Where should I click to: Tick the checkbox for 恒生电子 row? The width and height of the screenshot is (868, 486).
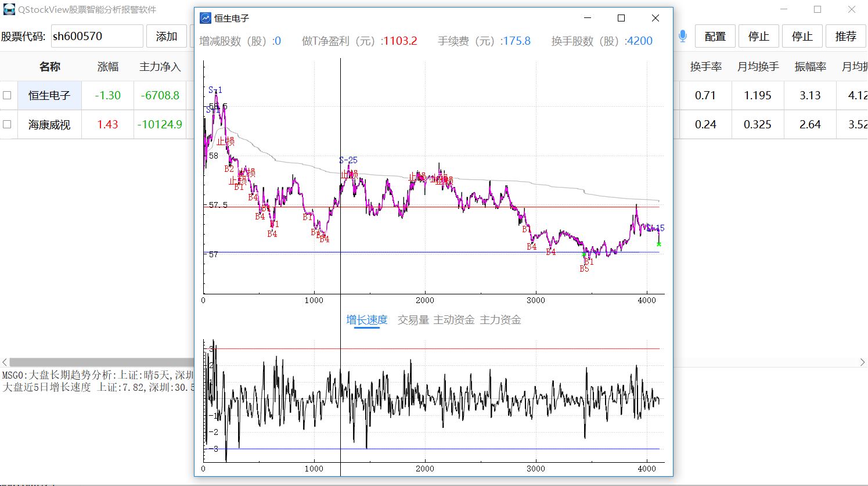[7, 95]
